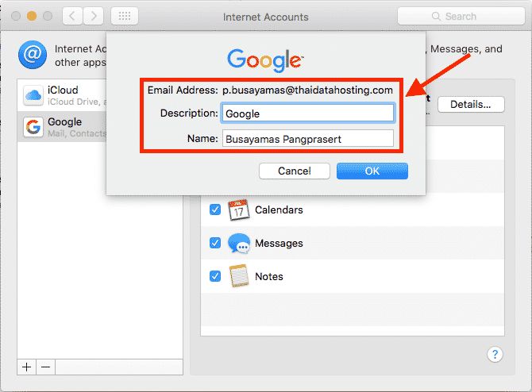Click the Calendars label text
Screen dimensions: 532x392
tap(279, 210)
